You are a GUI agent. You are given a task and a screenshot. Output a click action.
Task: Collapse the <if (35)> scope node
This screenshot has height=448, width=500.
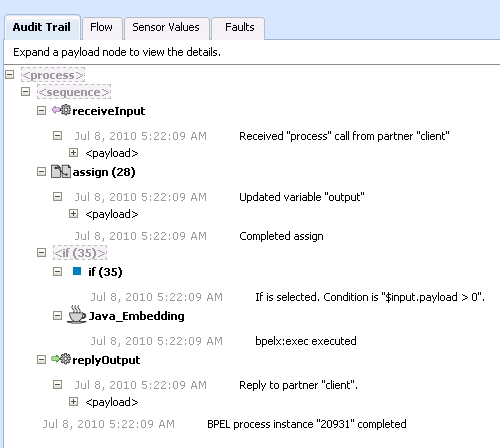coord(41,253)
